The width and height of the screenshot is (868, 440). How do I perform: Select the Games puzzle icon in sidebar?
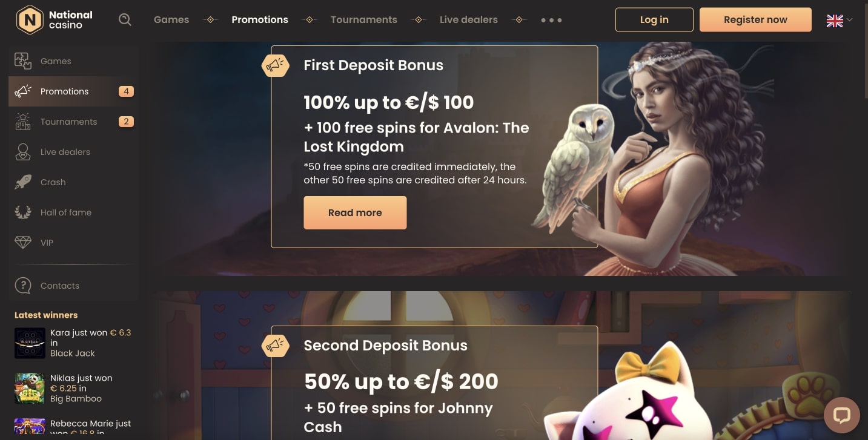click(x=23, y=61)
